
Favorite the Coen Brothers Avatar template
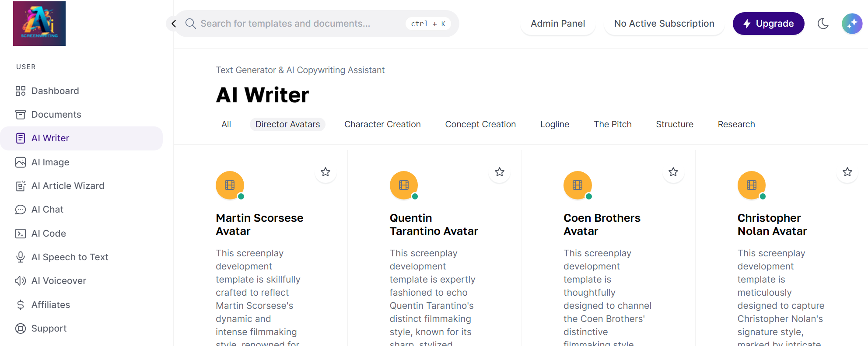(673, 172)
